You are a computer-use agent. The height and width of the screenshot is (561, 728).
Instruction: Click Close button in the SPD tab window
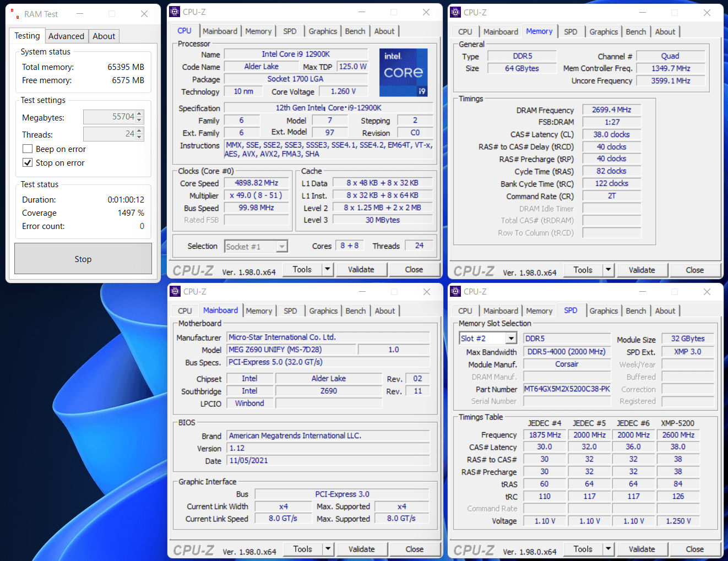click(x=695, y=549)
